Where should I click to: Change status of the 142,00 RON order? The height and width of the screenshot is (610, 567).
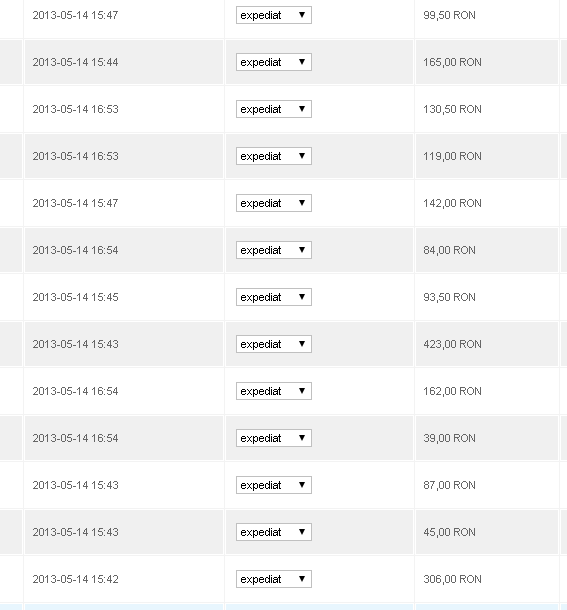(x=274, y=203)
